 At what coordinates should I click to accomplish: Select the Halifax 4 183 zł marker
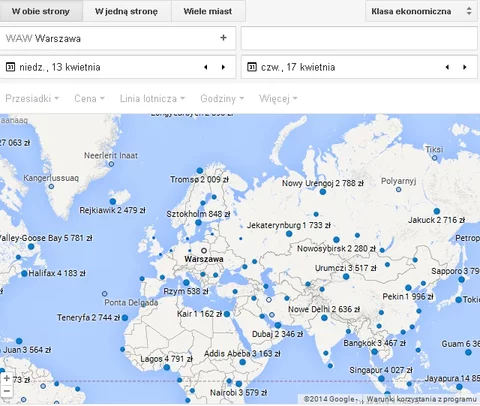click(24, 274)
